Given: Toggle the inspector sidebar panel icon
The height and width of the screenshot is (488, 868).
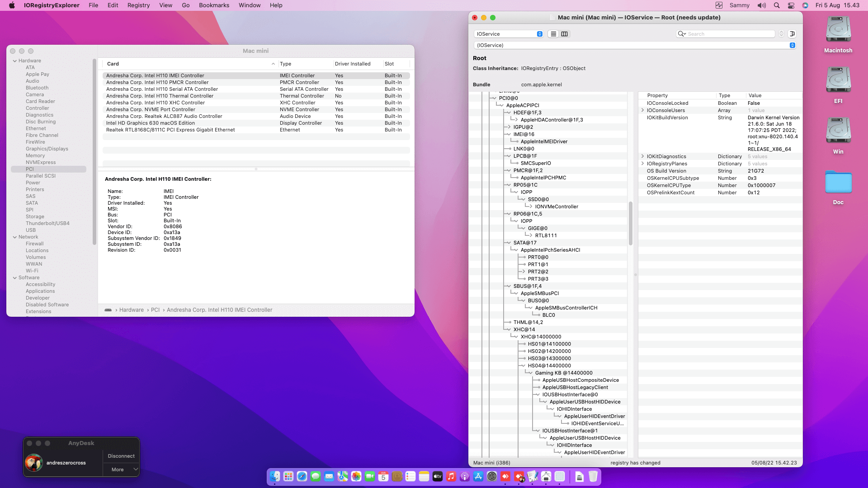Looking at the screenshot, I should tap(792, 34).
